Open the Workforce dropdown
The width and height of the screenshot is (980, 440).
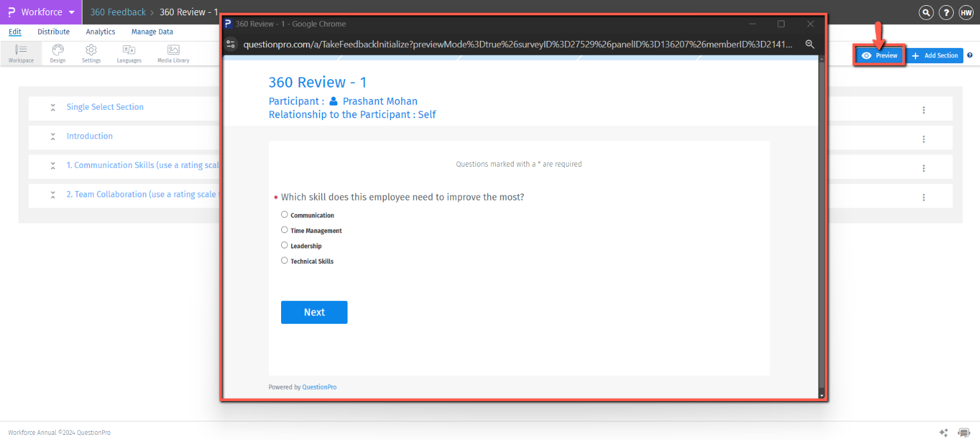(40, 12)
